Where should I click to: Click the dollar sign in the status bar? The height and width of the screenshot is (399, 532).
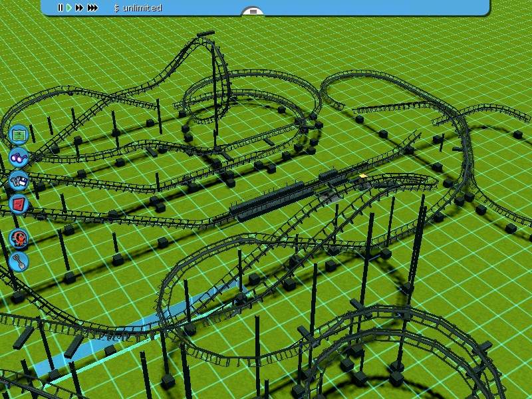click(x=116, y=8)
